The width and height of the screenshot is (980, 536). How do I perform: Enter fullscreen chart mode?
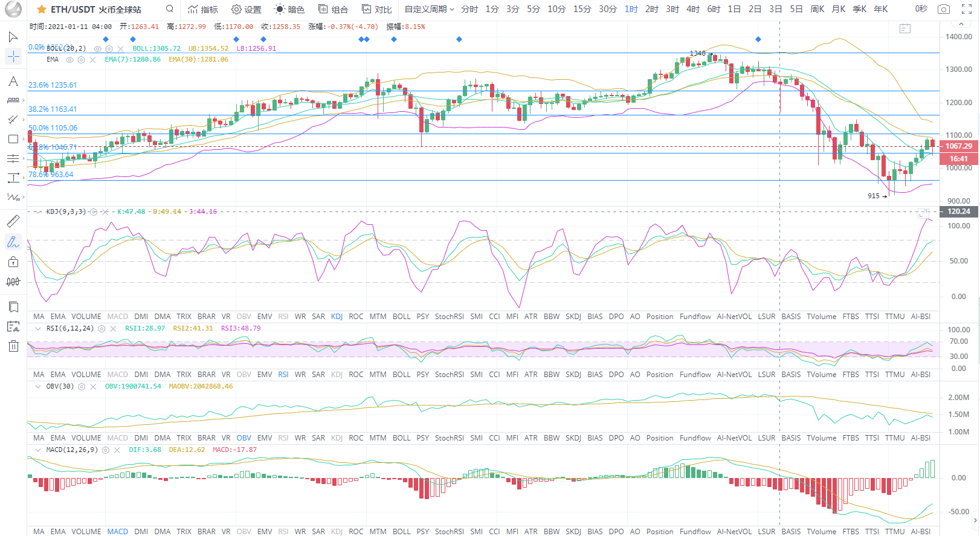pyautogui.click(x=967, y=10)
